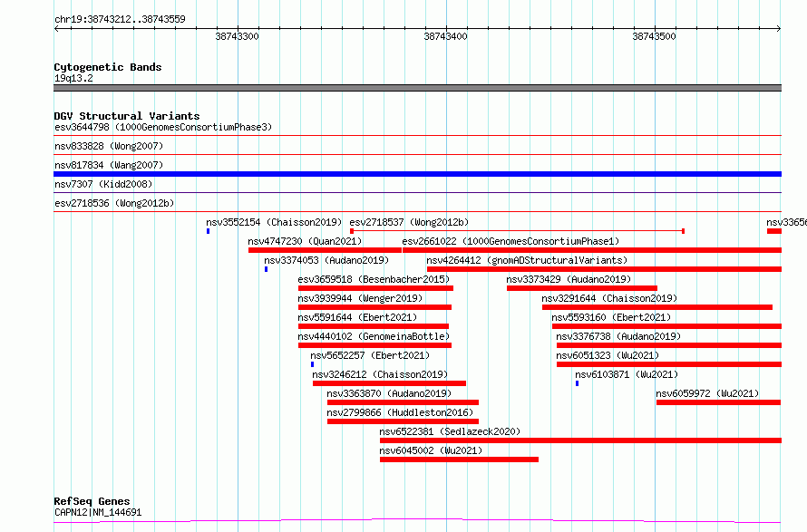Click esv3659518 (Besenbacher2015) label
Viewport: 807px width, 532px height.
click(x=374, y=279)
